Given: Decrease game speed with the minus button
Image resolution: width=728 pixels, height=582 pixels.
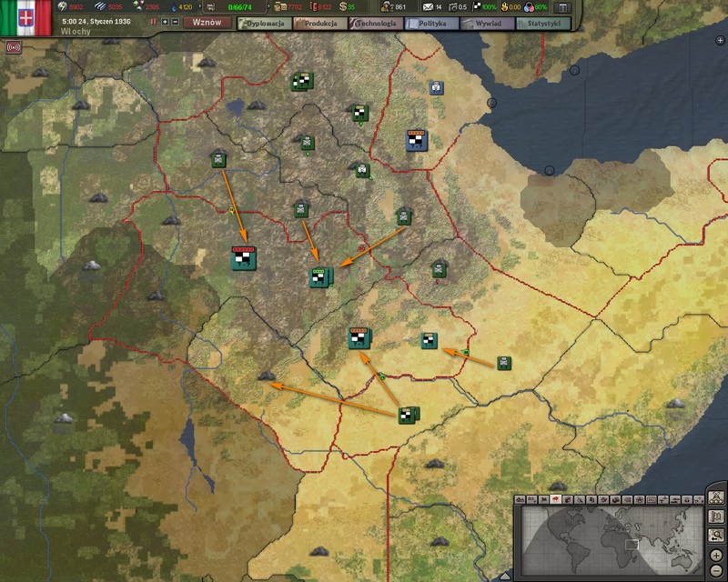Looking at the screenshot, I should tap(175, 22).
